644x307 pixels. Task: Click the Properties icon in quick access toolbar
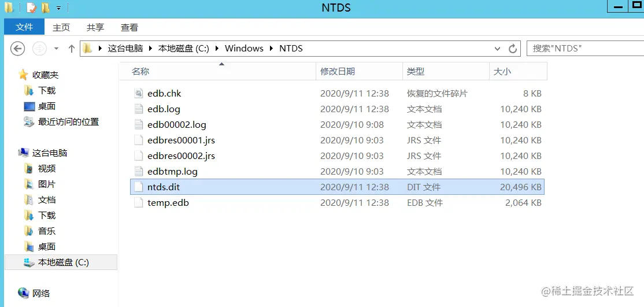tap(32, 8)
